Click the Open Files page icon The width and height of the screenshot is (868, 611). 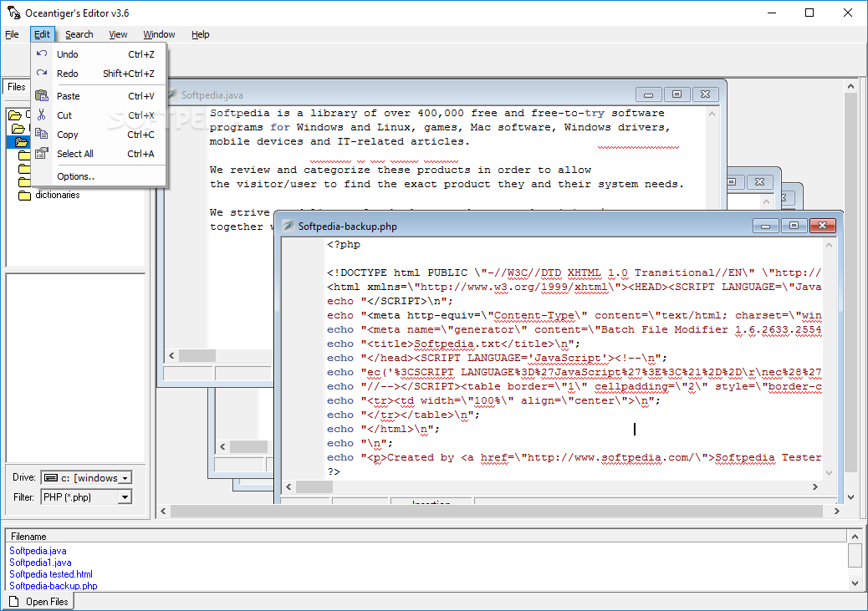14,602
